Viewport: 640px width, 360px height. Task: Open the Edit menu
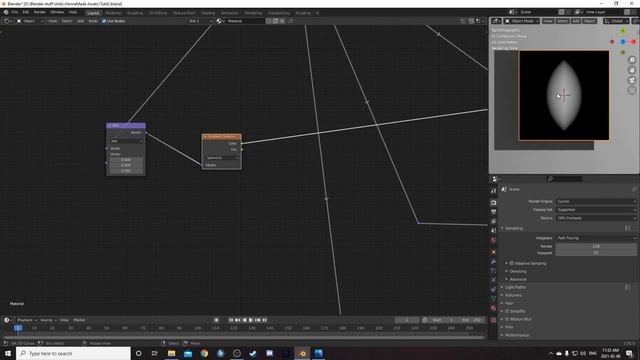(26, 12)
